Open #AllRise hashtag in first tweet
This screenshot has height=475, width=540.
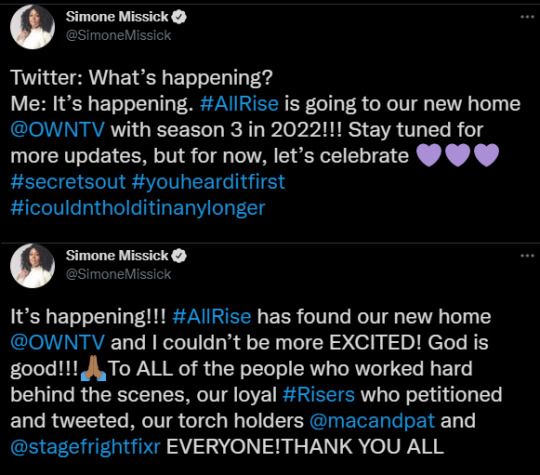pos(239,104)
